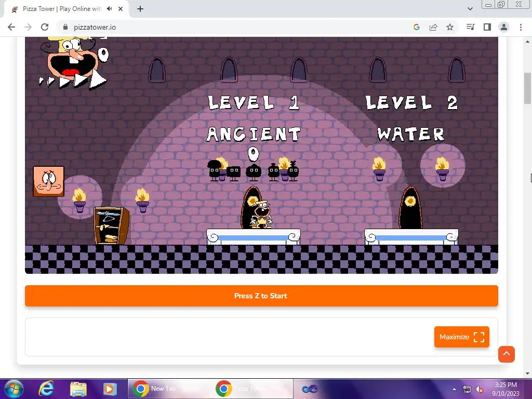Toggle the browser side panel
The height and width of the screenshot is (399, 532).
pyautogui.click(x=487, y=27)
